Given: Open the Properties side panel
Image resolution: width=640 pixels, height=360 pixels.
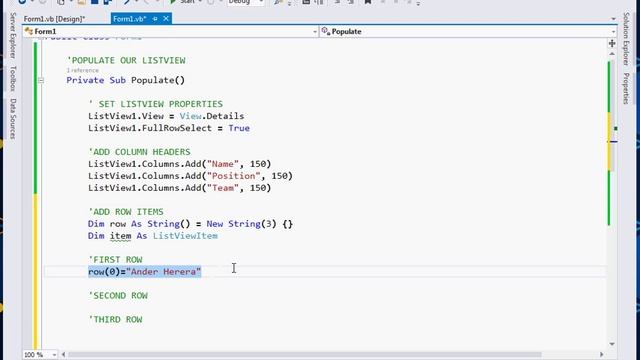Looking at the screenshot, I should click(626, 89).
